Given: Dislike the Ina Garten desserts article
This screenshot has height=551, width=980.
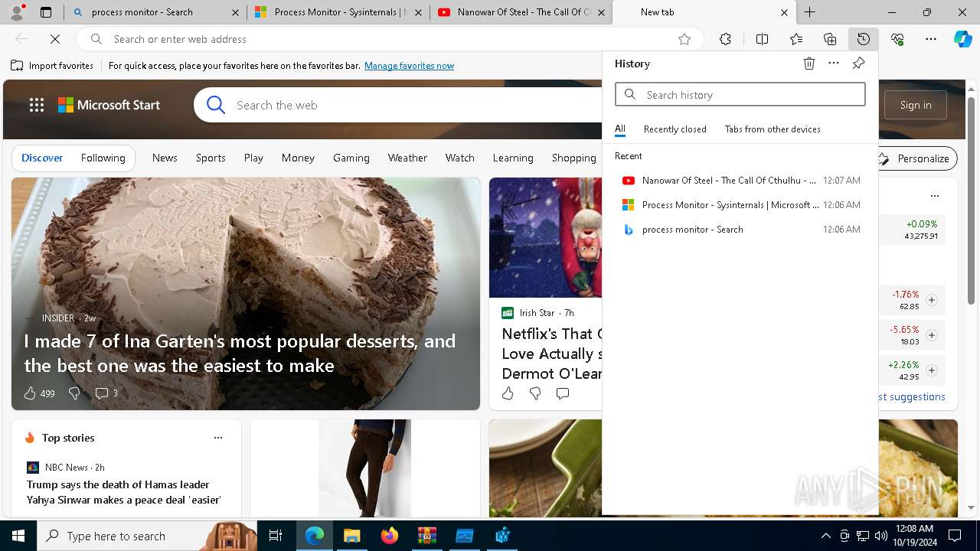Looking at the screenshot, I should pos(74,393).
